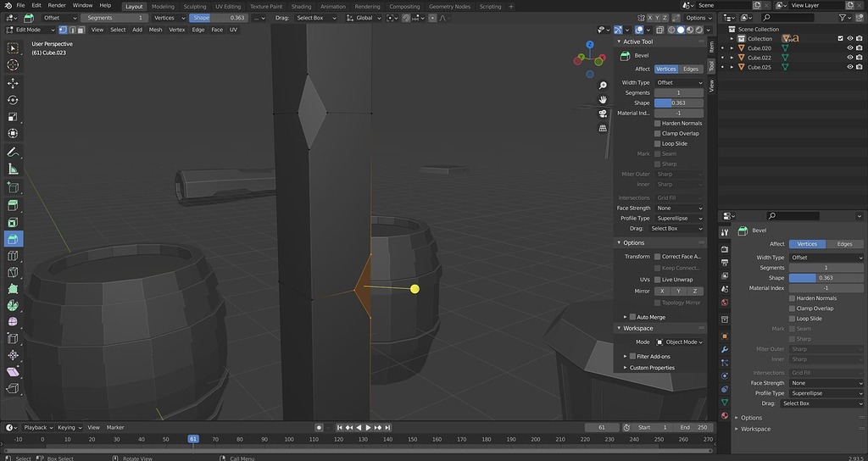Select the Rip Region tool
The height and width of the screenshot is (461, 868).
point(13,388)
